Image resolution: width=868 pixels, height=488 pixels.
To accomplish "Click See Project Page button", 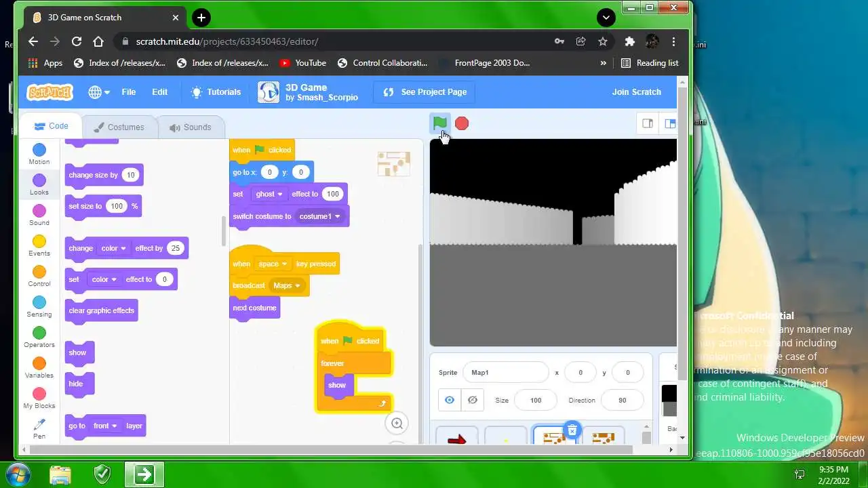I will pos(425,92).
